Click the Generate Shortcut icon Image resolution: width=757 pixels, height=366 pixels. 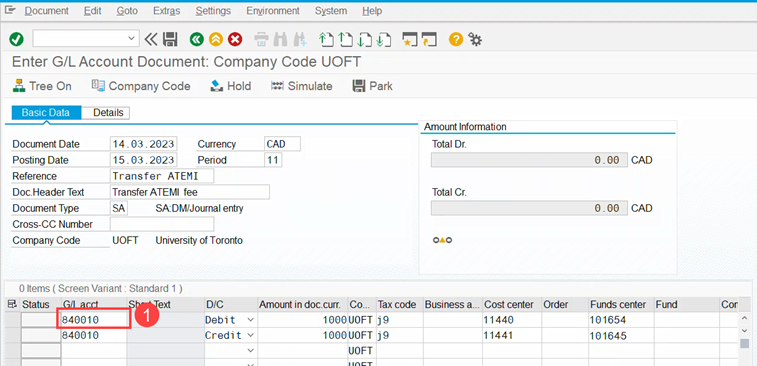[x=429, y=39]
